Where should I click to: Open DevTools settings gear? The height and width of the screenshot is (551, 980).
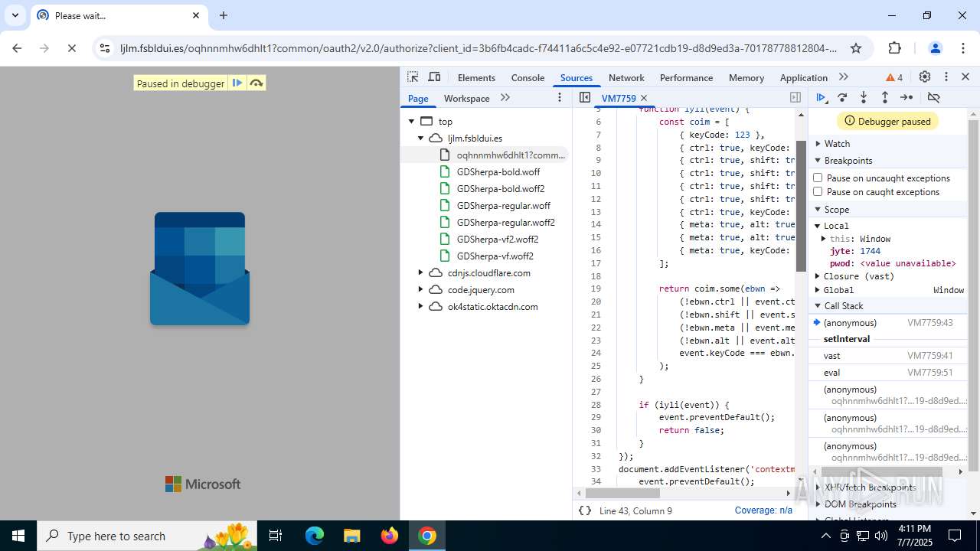pyautogui.click(x=925, y=77)
